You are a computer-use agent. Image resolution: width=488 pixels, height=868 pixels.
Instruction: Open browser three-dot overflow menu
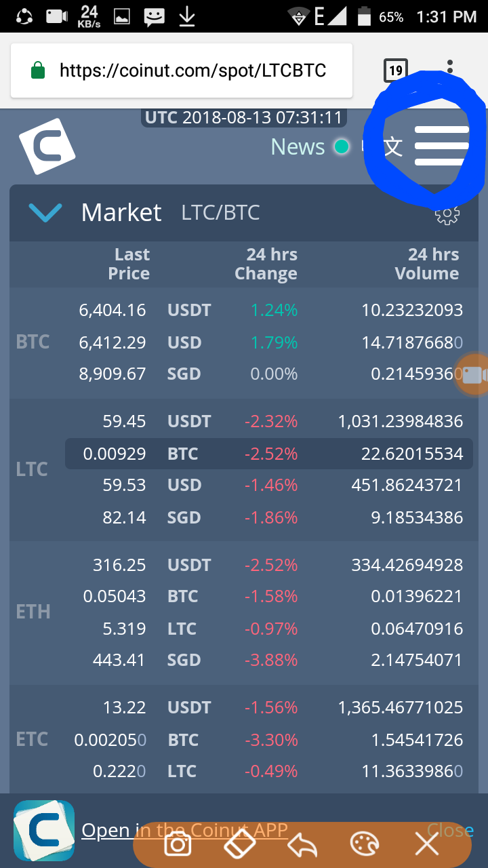tap(450, 70)
